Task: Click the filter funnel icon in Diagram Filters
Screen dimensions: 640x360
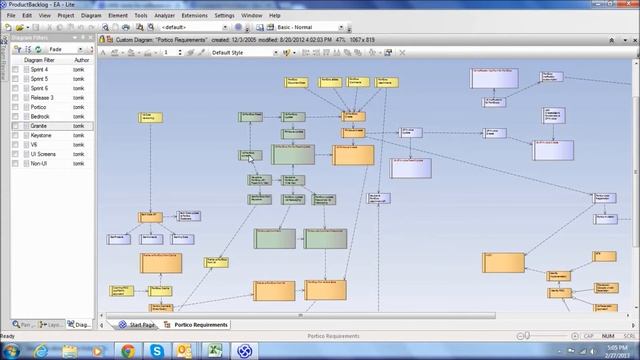Action: (x=17, y=49)
